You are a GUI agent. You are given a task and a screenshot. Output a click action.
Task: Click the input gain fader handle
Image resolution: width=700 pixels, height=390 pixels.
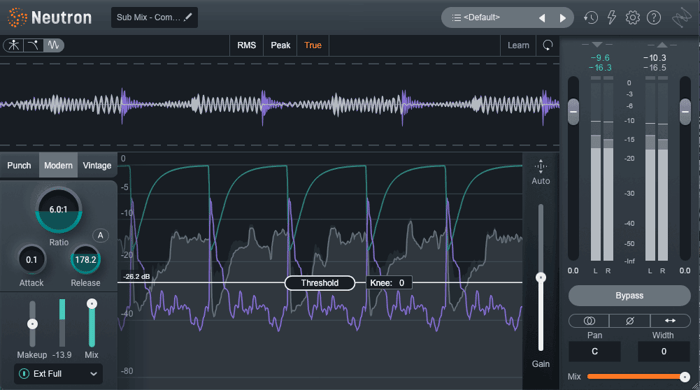(x=573, y=111)
